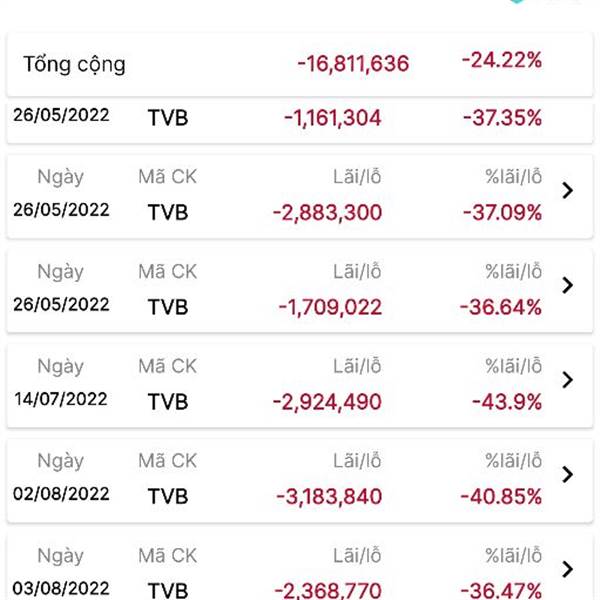Select TVB ticker in 14/07/2022 row
Image resolution: width=600 pixels, height=600 pixels.
pos(168,402)
